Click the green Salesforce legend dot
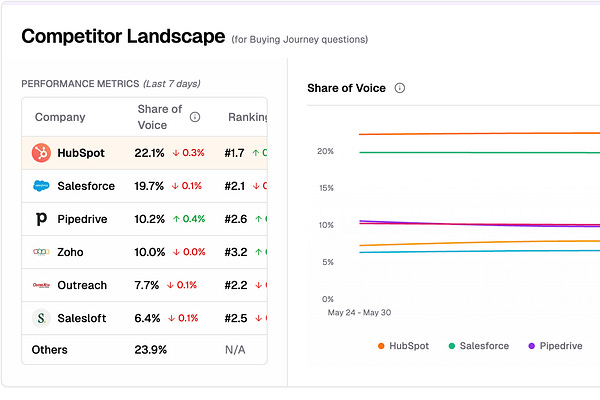Viewport: 600px width, 400px height. coord(452,346)
